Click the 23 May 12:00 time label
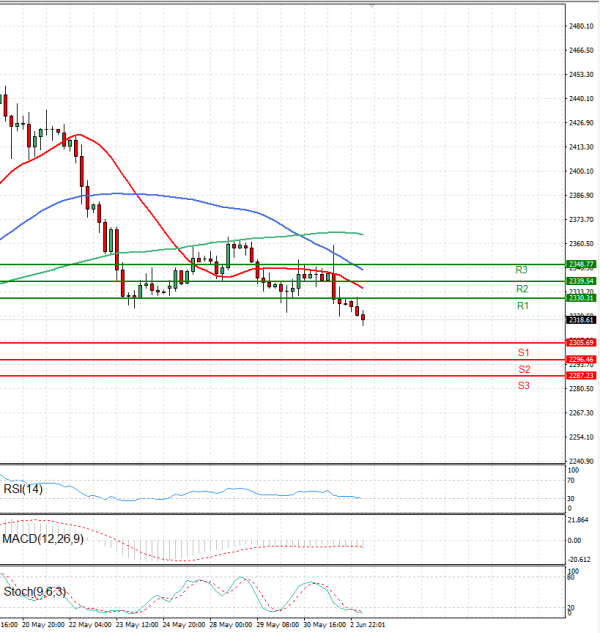 (x=137, y=625)
